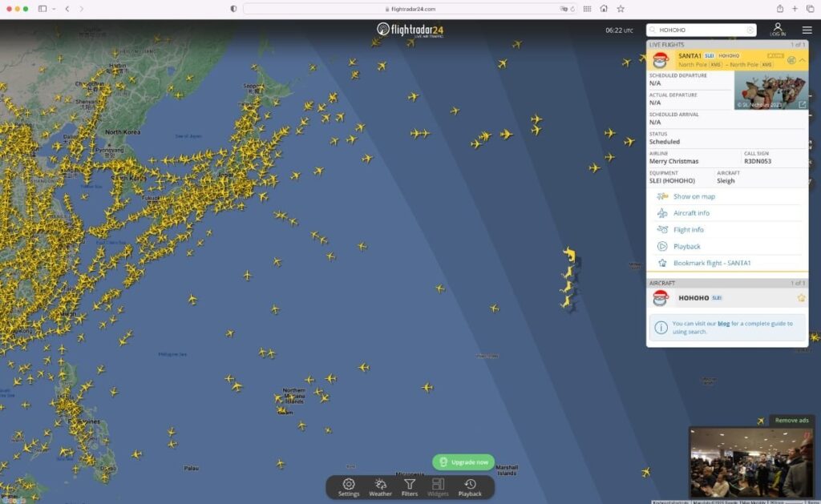Click the Marshall Islands map label
The width and height of the screenshot is (821, 504).
(507, 470)
